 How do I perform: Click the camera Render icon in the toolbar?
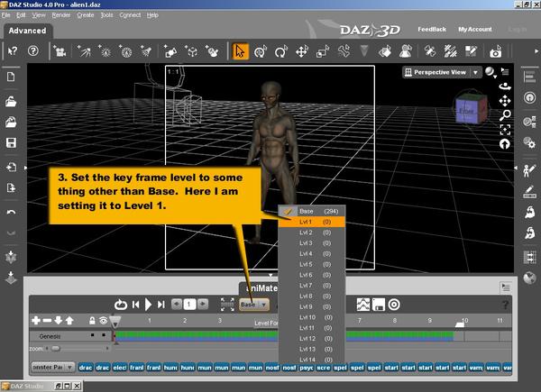[495, 51]
